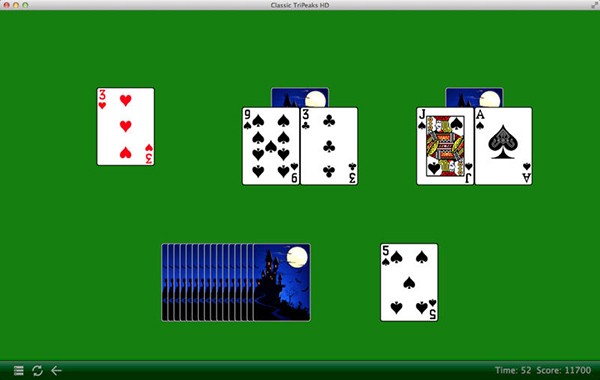Select the Ace of spades card

point(504,146)
